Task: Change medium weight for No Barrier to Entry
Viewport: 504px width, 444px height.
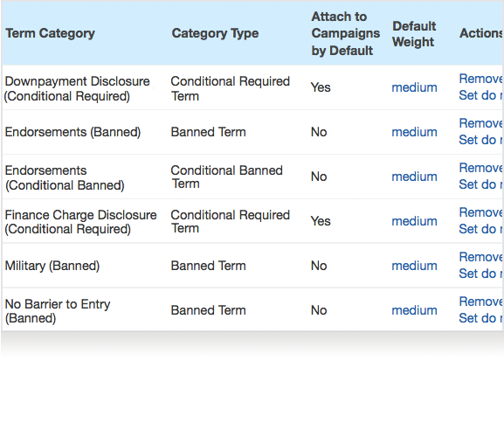Action: pyautogui.click(x=414, y=310)
